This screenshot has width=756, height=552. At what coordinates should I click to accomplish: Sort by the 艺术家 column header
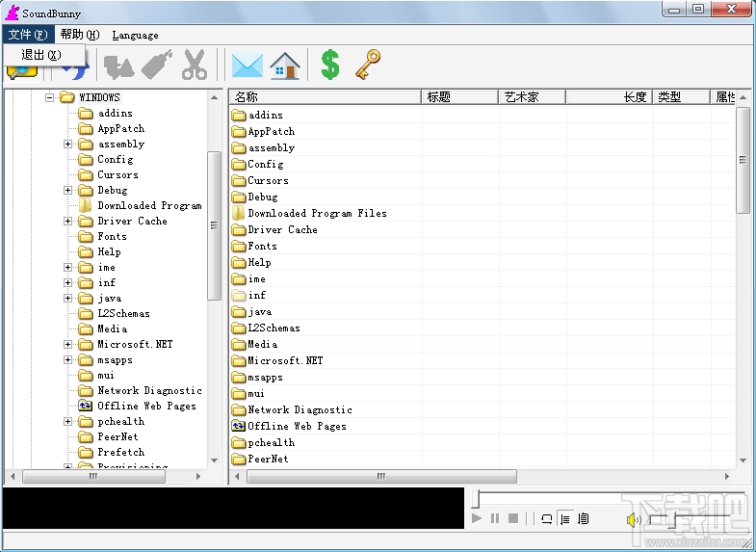(532, 97)
